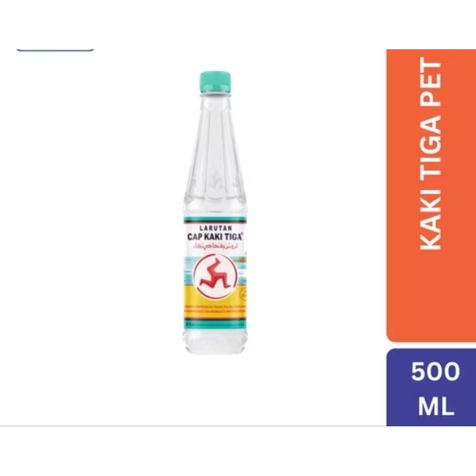Click the red Arabic script on label
476x476 pixels.
click(x=215, y=246)
